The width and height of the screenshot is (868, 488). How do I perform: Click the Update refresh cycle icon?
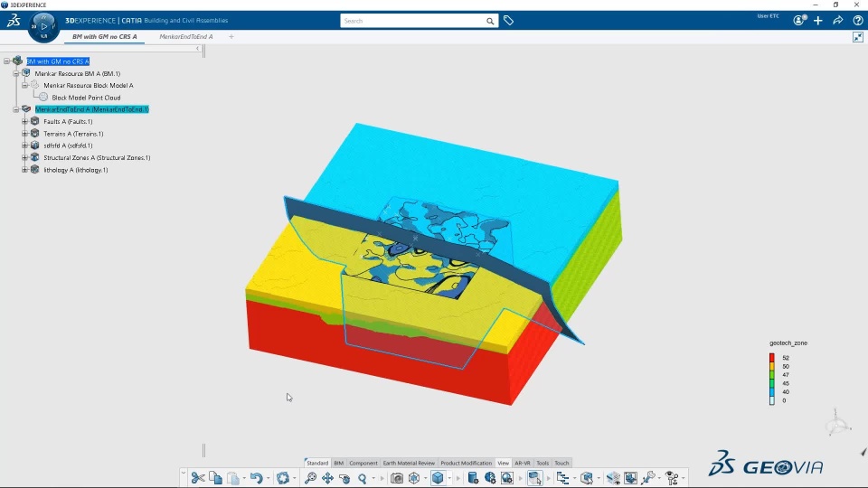pos(283,477)
